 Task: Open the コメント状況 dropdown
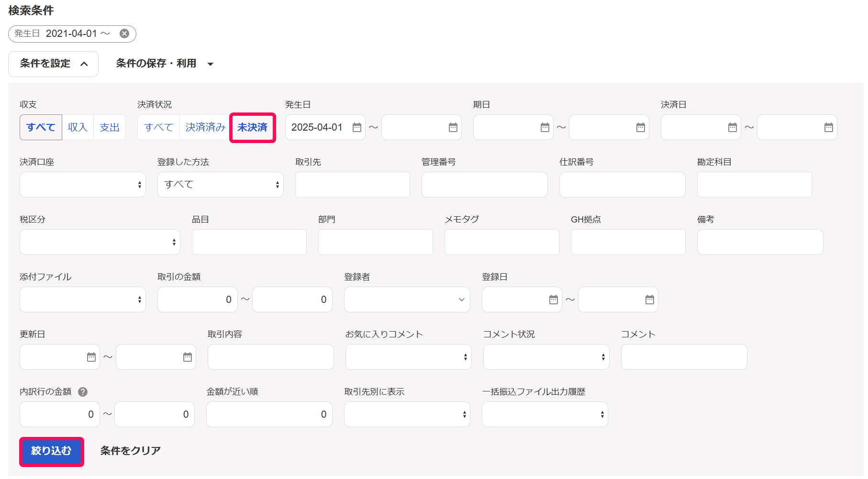coord(546,357)
